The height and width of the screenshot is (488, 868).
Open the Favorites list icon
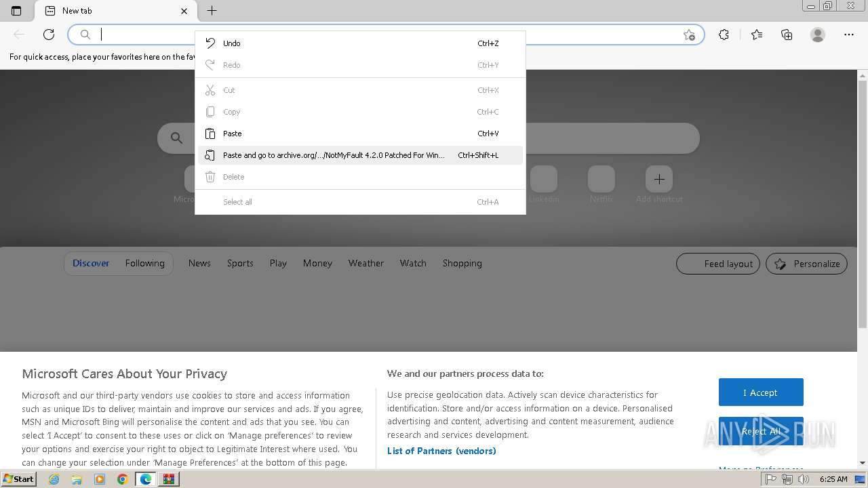point(757,35)
